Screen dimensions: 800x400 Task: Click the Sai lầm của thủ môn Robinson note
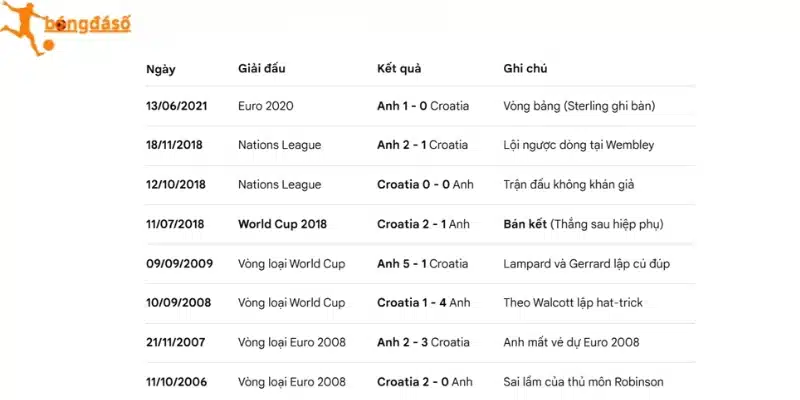pyautogui.click(x=583, y=382)
